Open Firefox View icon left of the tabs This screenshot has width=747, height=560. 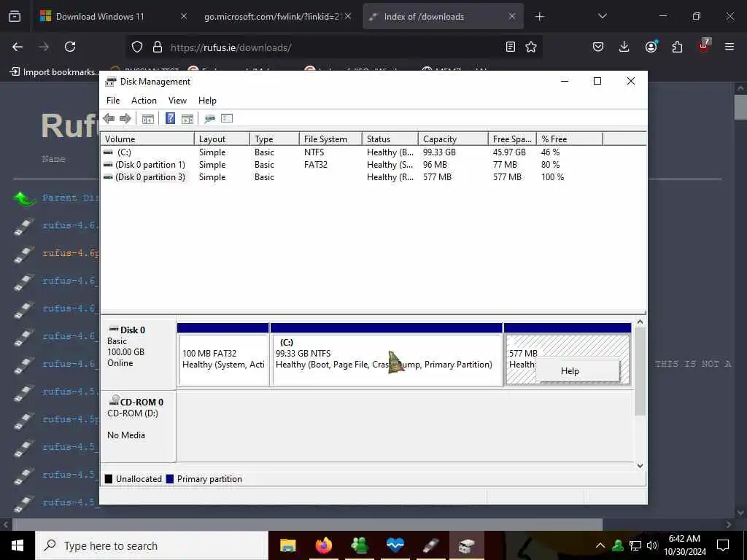15,17
